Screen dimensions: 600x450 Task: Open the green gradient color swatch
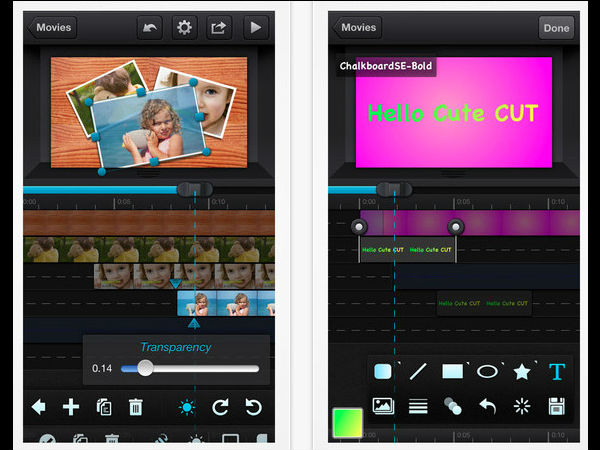tap(347, 422)
